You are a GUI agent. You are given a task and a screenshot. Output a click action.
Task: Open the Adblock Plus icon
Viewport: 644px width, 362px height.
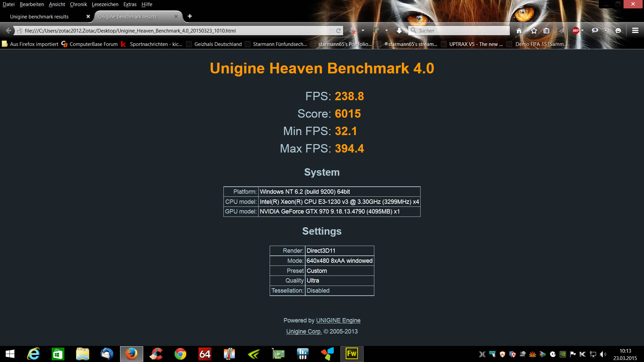click(x=576, y=31)
